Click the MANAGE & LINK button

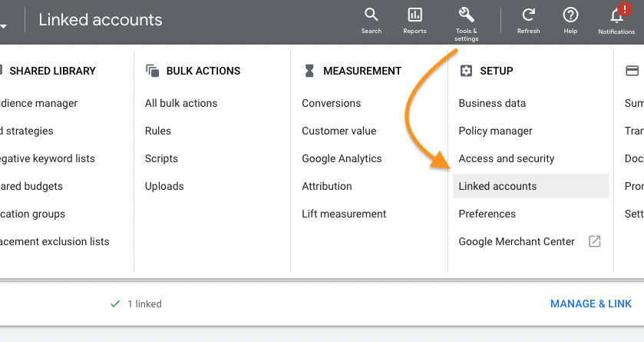click(590, 304)
